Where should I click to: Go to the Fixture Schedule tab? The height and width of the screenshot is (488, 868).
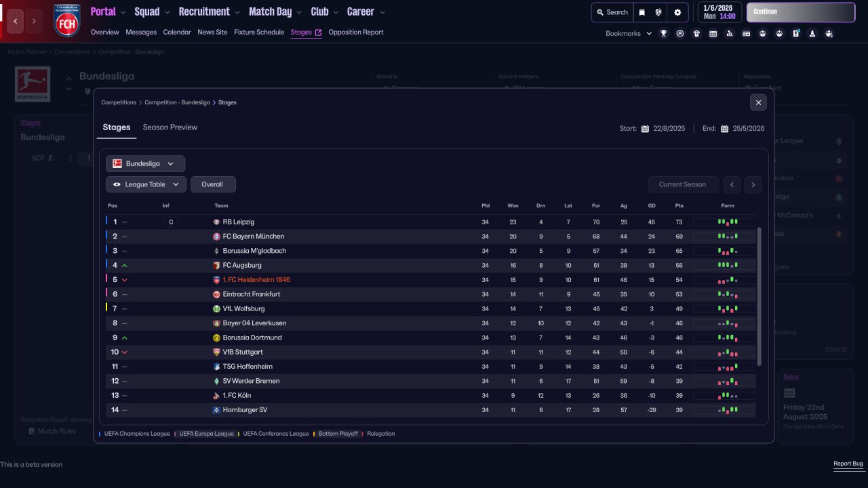click(259, 33)
